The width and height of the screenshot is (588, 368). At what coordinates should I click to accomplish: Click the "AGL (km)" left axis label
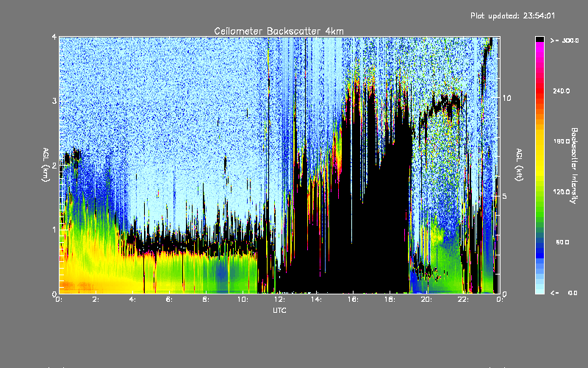coord(46,165)
